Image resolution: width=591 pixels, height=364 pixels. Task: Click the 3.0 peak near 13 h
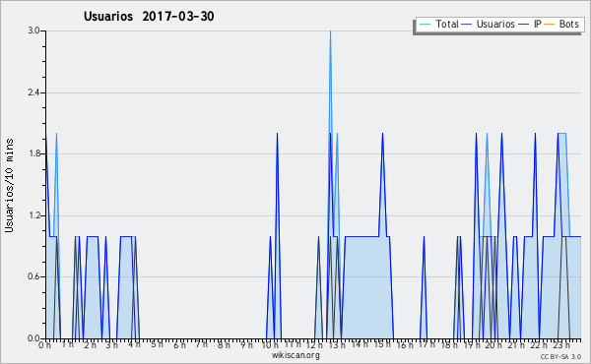331,31
